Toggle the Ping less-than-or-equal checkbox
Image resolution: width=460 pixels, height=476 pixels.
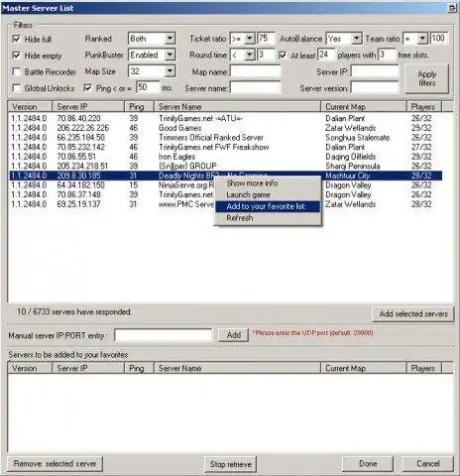87,88
